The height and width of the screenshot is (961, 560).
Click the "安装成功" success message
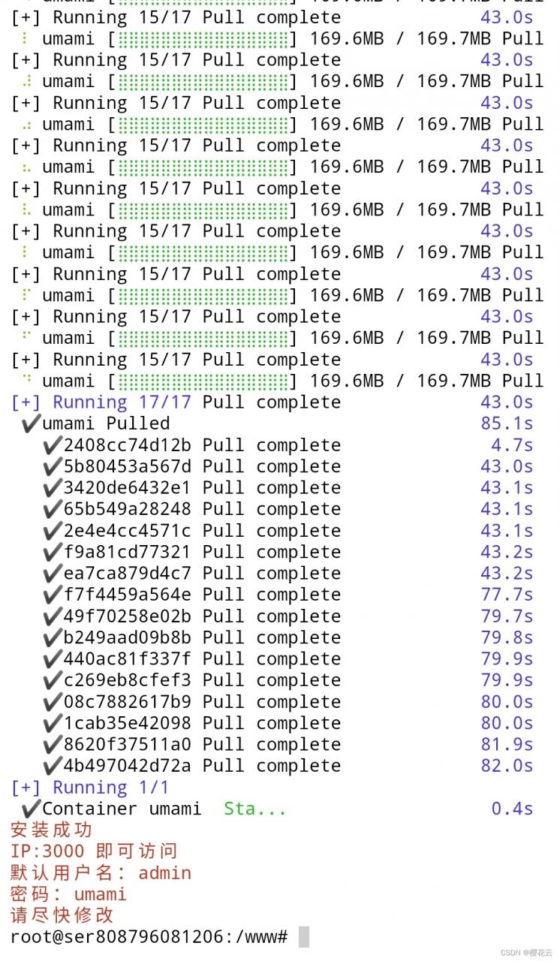coord(51,830)
